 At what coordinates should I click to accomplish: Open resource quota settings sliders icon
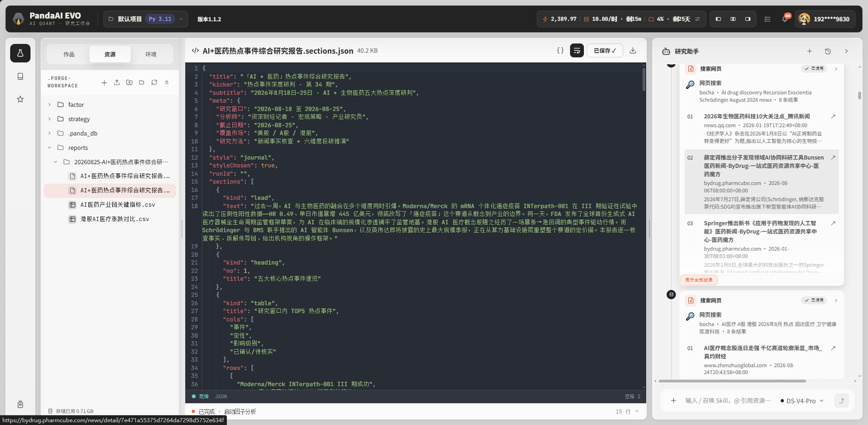point(698,19)
